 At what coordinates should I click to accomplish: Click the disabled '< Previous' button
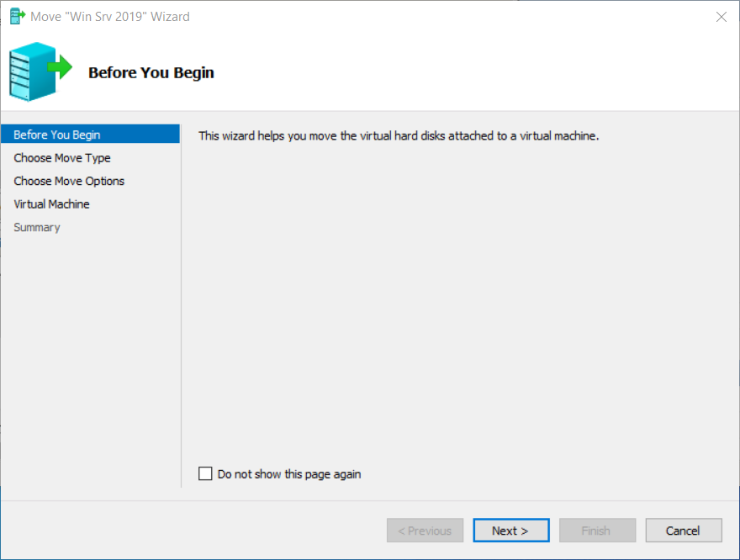425,531
